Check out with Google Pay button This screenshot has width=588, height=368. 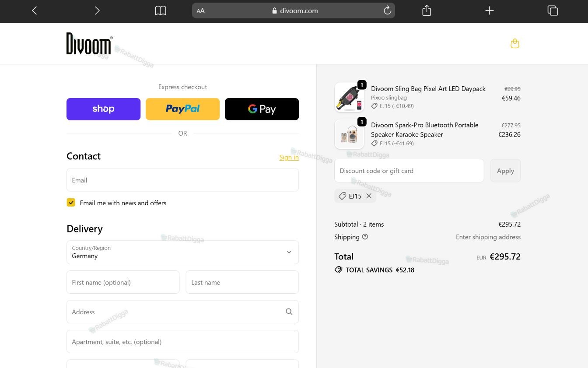(262, 109)
